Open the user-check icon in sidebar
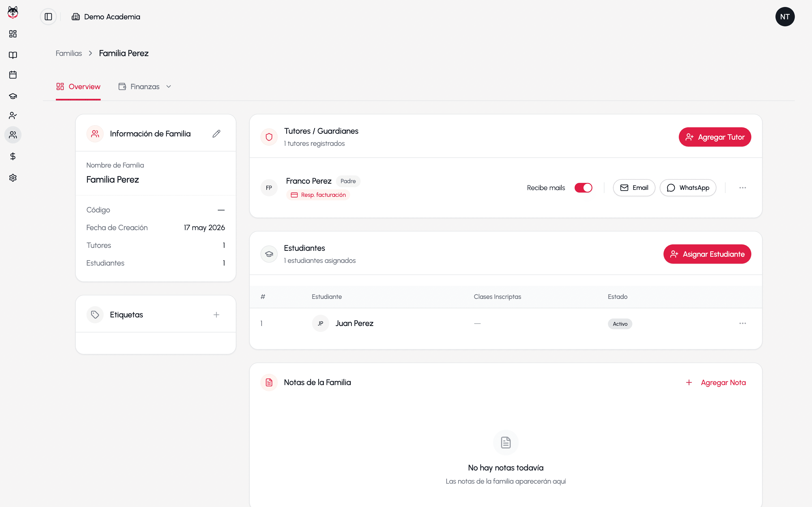 tap(13, 116)
